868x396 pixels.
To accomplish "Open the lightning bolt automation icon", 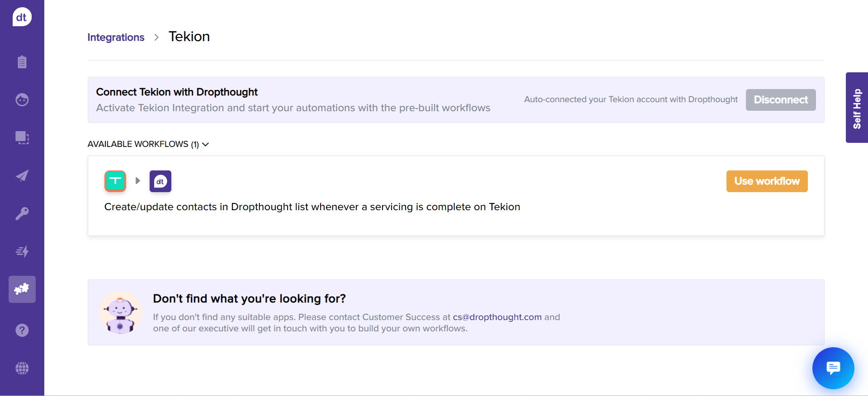I will coord(22,251).
